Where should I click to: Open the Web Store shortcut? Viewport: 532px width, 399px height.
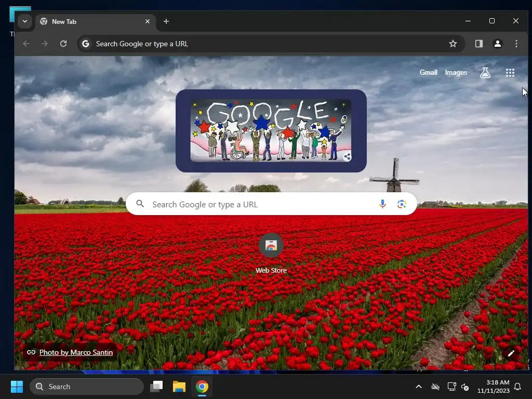pos(271,254)
